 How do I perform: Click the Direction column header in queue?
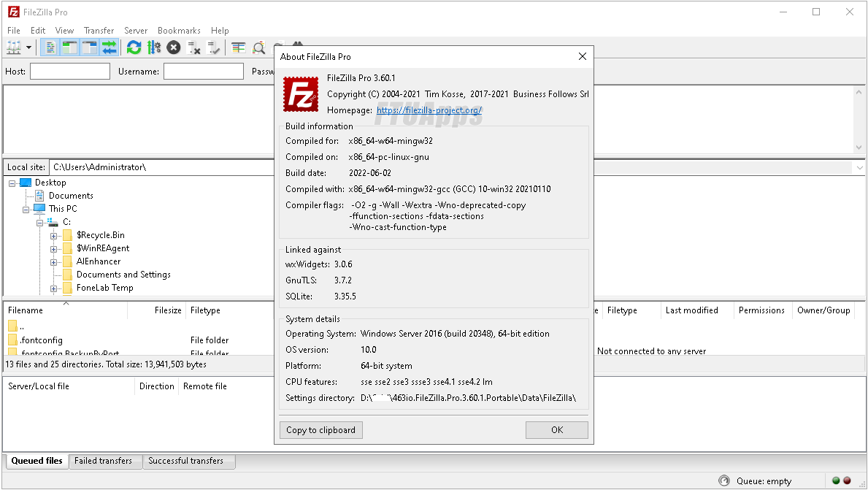157,386
